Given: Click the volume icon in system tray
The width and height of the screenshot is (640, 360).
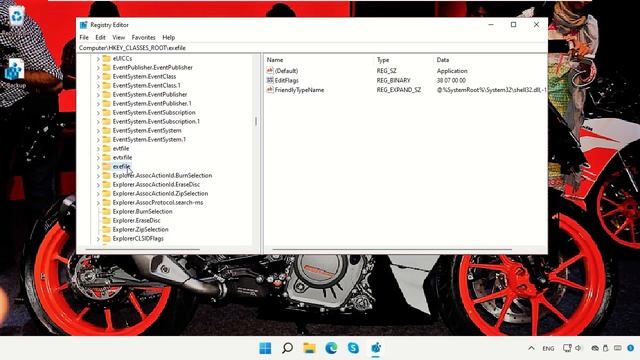Looking at the screenshot, I should tap(578, 348).
